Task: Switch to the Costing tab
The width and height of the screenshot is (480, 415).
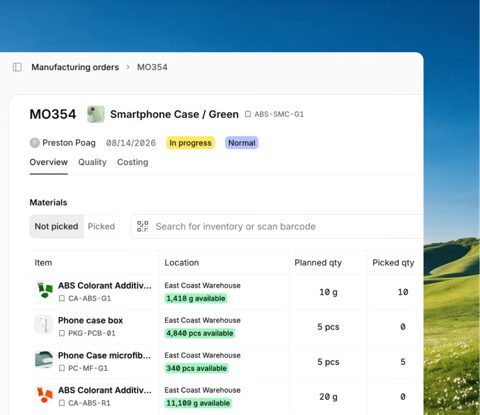Action: click(x=133, y=162)
